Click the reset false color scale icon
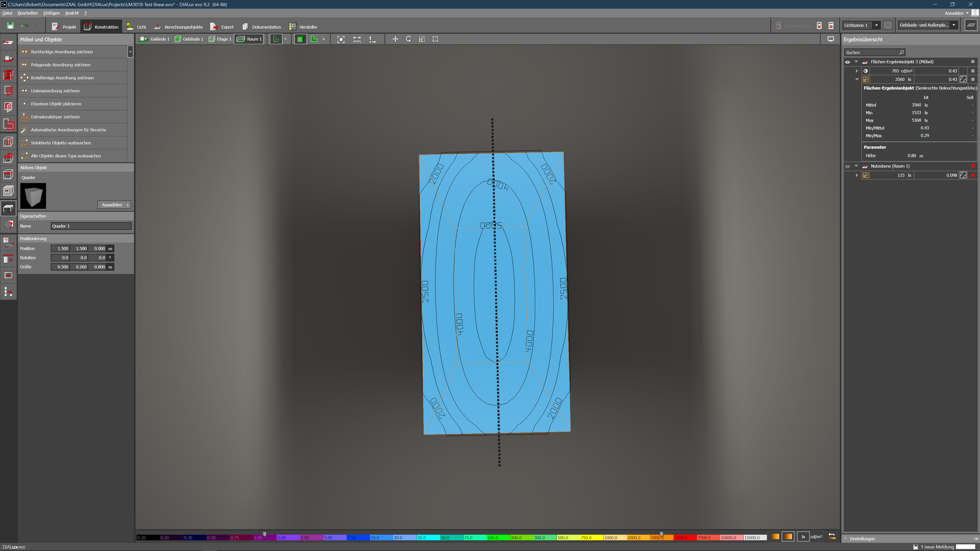980x551 pixels. pyautogui.click(x=832, y=536)
